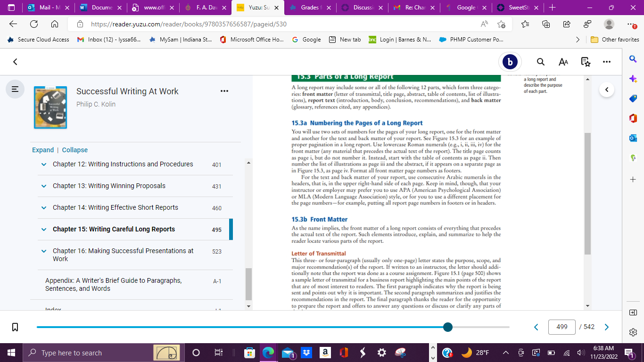The width and height of the screenshot is (644, 362).
Task: Expand the Chapter 14 chevron
Action: click(44, 208)
